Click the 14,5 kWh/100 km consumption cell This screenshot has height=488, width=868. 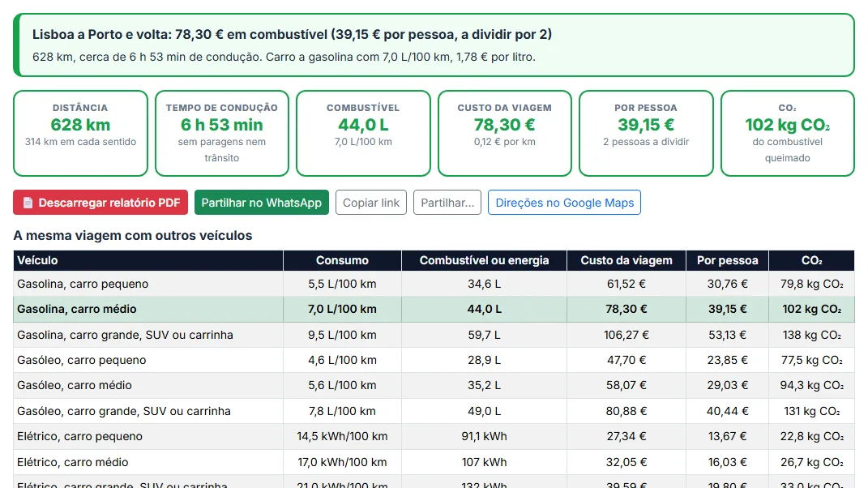coord(342,436)
